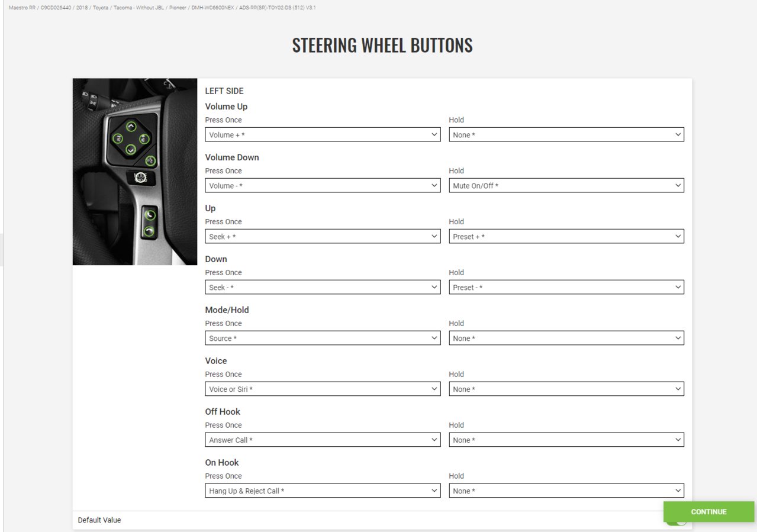Image resolution: width=757 pixels, height=532 pixels.
Task: Expand the Down Hold Preset - dropdown
Action: coord(566,288)
